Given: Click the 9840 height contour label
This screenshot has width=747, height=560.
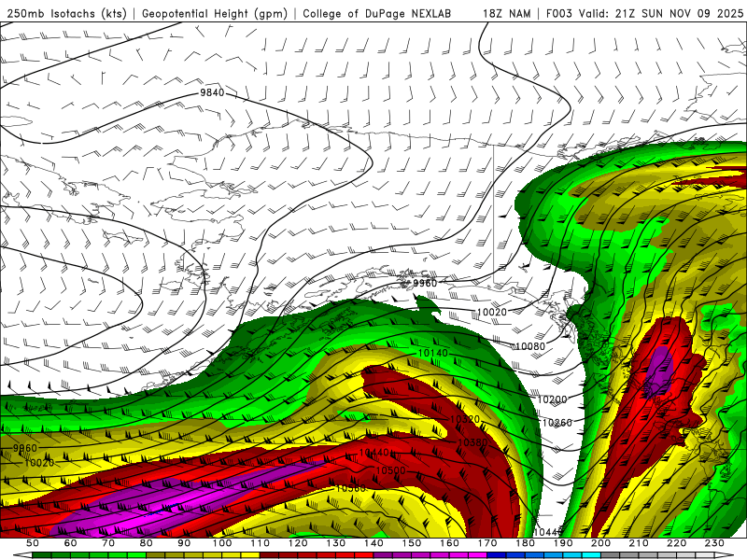Looking at the screenshot, I should tap(212, 92).
